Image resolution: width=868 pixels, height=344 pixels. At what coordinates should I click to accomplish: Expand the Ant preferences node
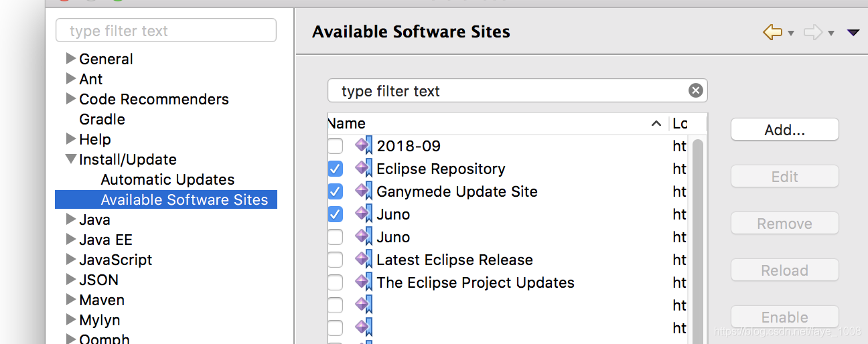pyautogui.click(x=71, y=78)
